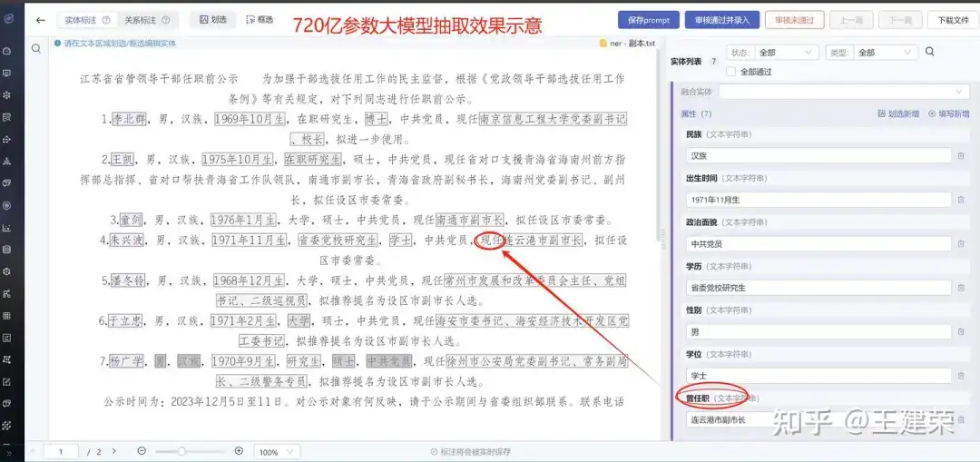Click the entity list search magnifier

[x=929, y=52]
